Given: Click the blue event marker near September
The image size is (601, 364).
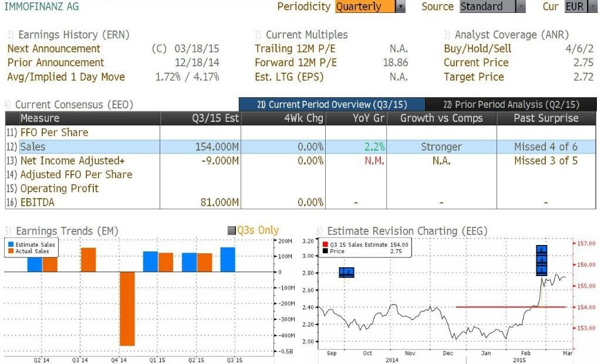Looking at the screenshot, I should pos(346,273).
